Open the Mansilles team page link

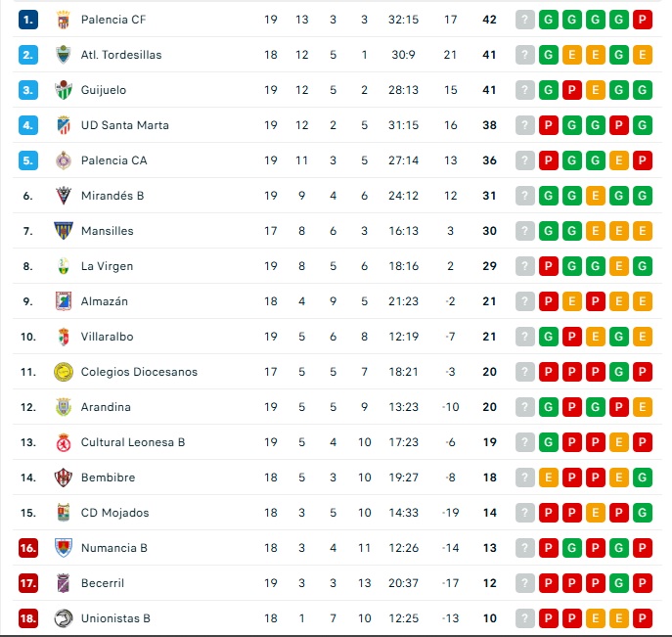click(x=107, y=231)
